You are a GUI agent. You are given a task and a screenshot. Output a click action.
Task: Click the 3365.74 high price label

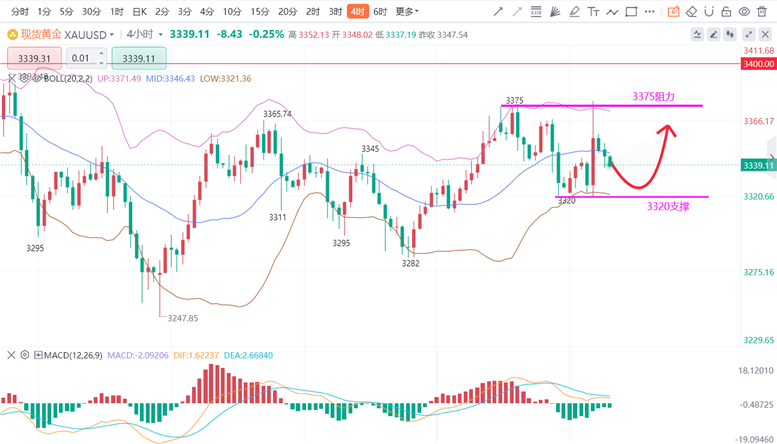pos(277,114)
